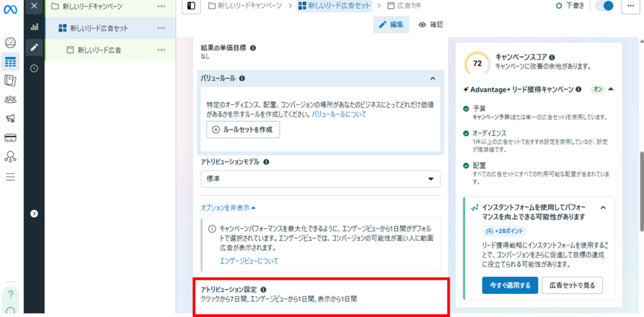The width and height of the screenshot is (644, 317).
Task: Open billing credit card icon
Action: pos(10,137)
